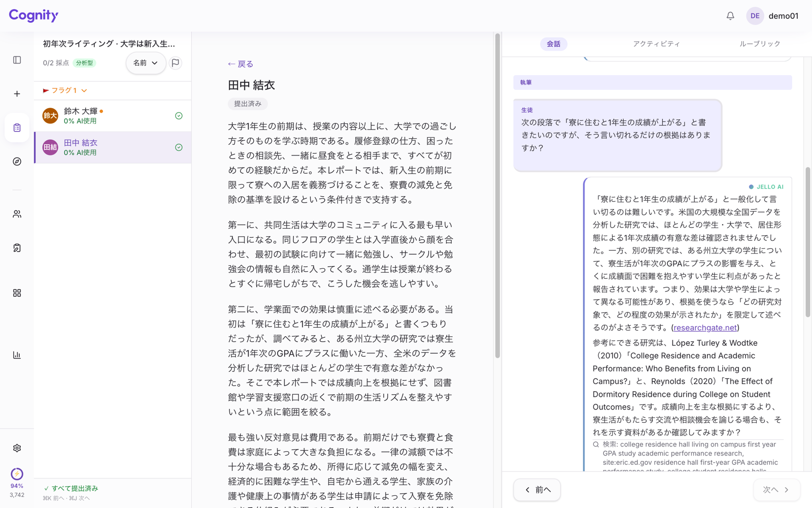Switch to the 会話 tab
The height and width of the screenshot is (508, 812).
pyautogui.click(x=554, y=44)
